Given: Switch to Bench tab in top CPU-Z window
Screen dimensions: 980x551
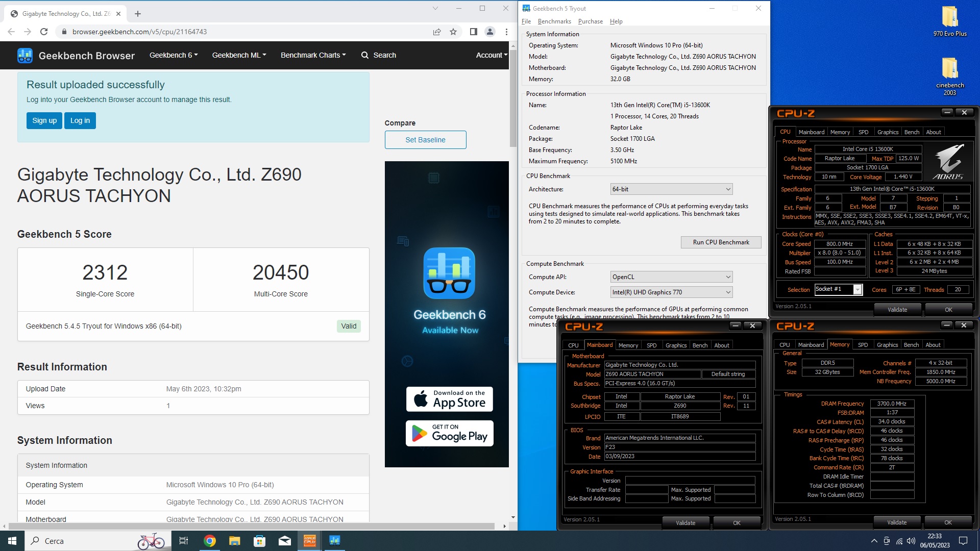Looking at the screenshot, I should coord(912,132).
